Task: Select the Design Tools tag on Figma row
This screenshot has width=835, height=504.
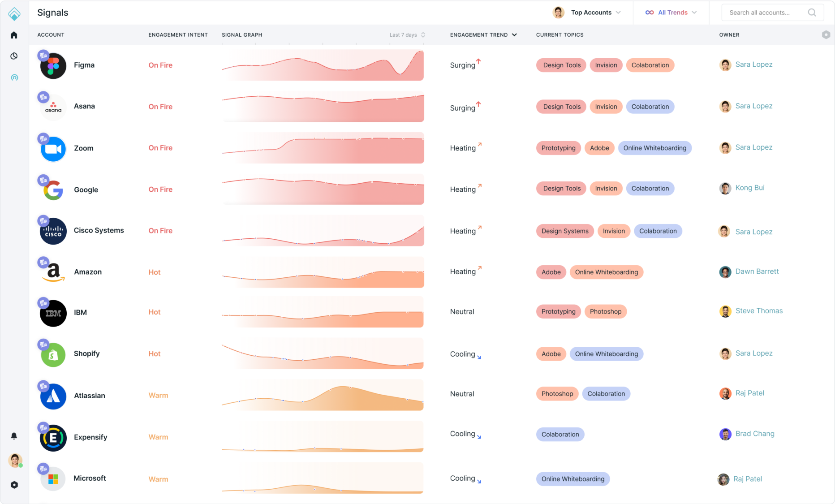Action: tap(561, 65)
